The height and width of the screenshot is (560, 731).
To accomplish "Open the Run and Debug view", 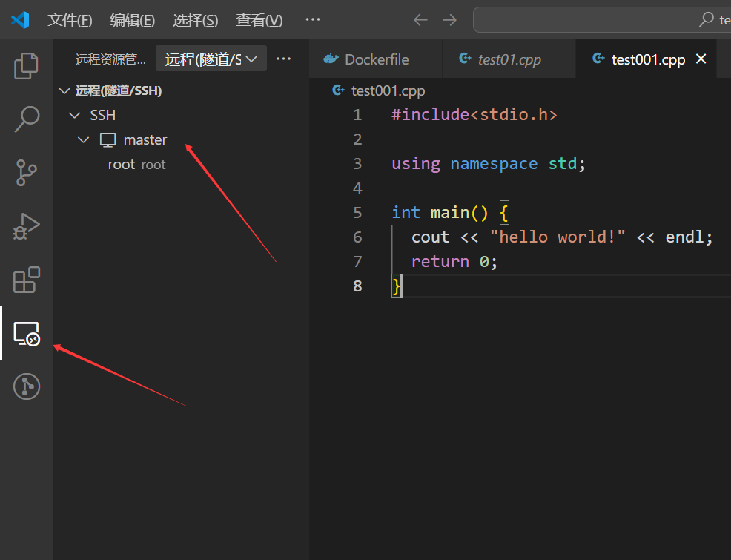I will [x=27, y=227].
